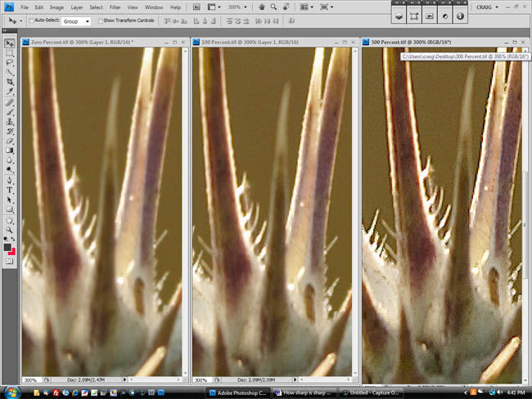This screenshot has width=532, height=399.
Task: Open the Image menu
Action: [x=56, y=7]
